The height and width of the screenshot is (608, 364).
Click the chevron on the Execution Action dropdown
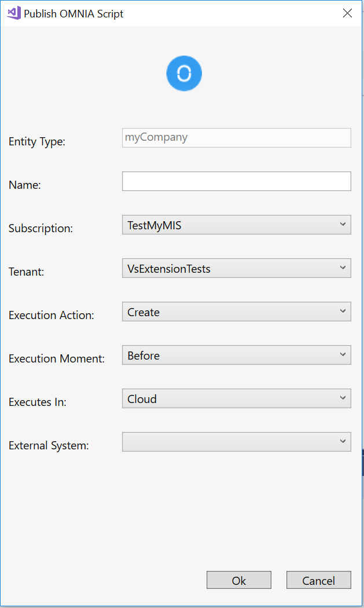point(342,312)
